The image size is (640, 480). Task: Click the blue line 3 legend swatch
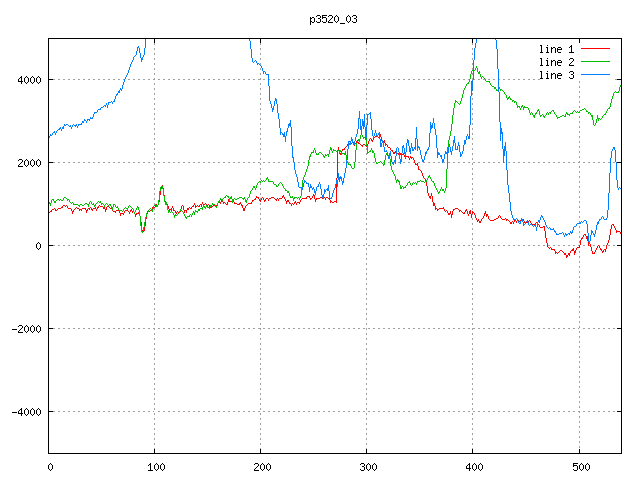pyautogui.click(x=595, y=75)
